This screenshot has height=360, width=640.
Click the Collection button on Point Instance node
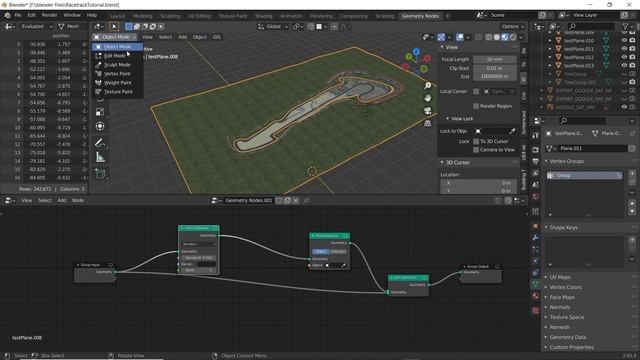point(338,251)
